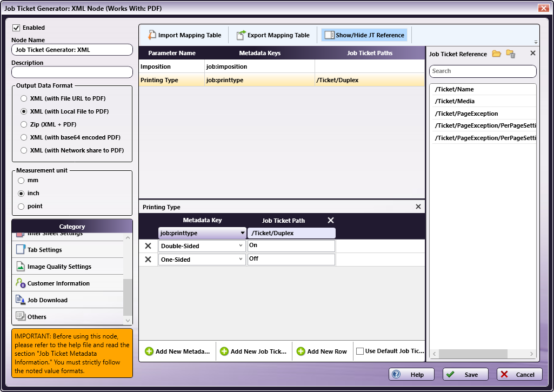
Task: Click the Import Mapping Table icon
Action: [x=152, y=35]
